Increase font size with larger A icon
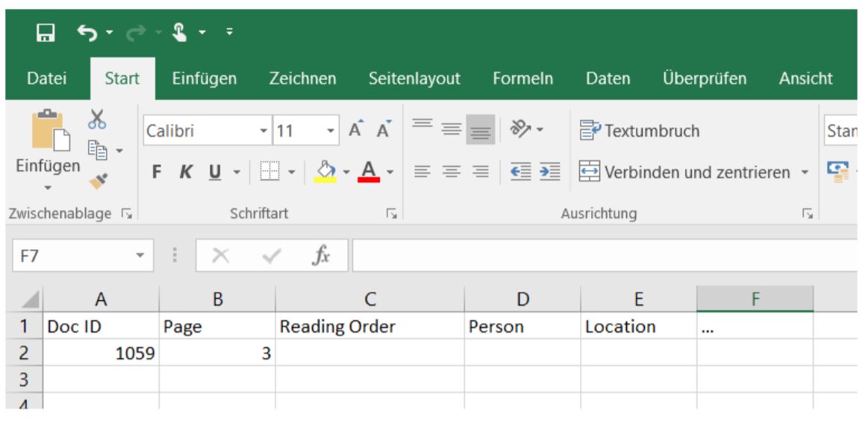 point(356,131)
